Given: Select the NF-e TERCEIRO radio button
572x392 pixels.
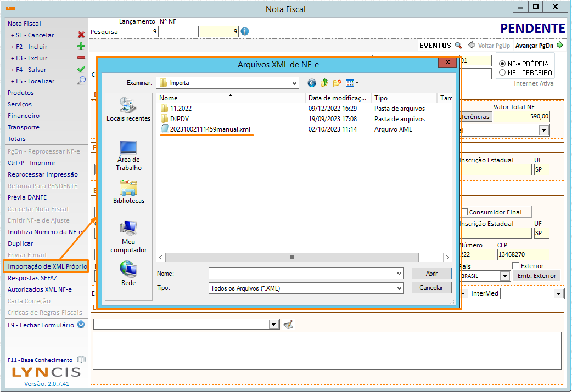Looking at the screenshot, I should point(502,72).
